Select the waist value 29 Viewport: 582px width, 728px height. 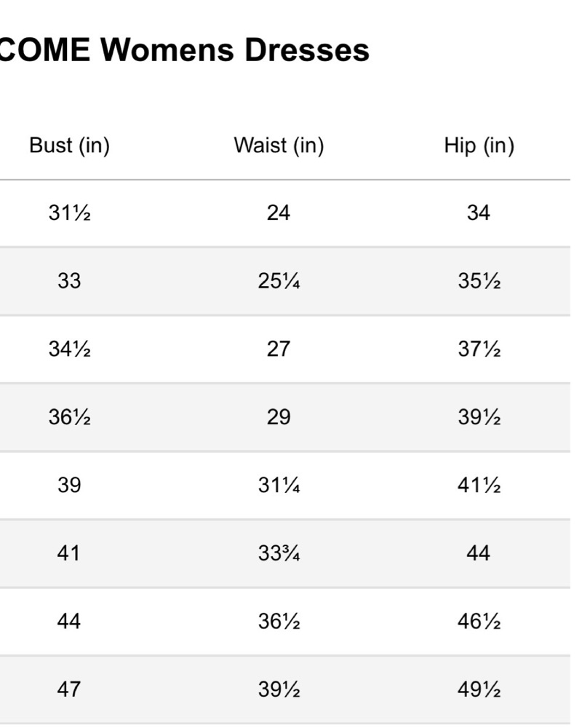[279, 417]
